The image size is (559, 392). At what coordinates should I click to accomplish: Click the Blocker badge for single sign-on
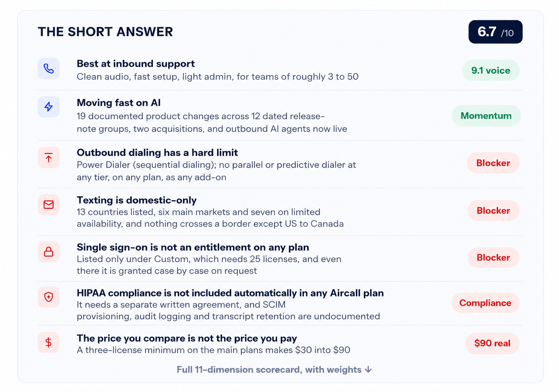point(493,258)
